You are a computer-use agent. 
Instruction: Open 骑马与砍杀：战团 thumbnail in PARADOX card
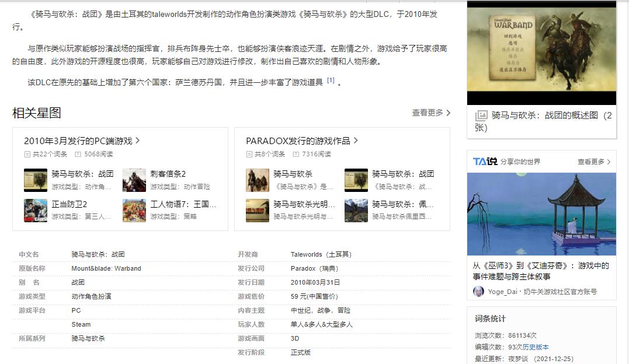(356, 180)
